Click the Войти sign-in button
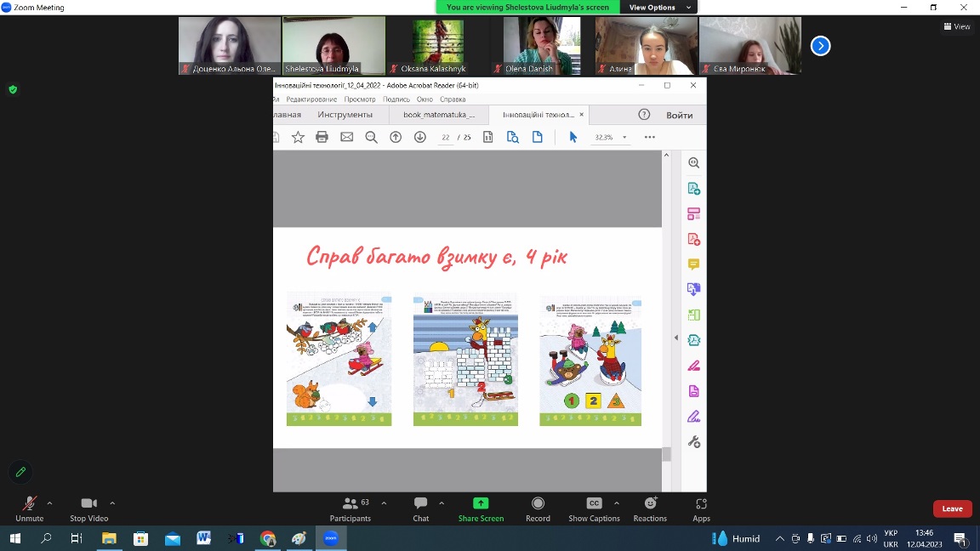Viewport: 980px width, 551px height. pyautogui.click(x=679, y=115)
